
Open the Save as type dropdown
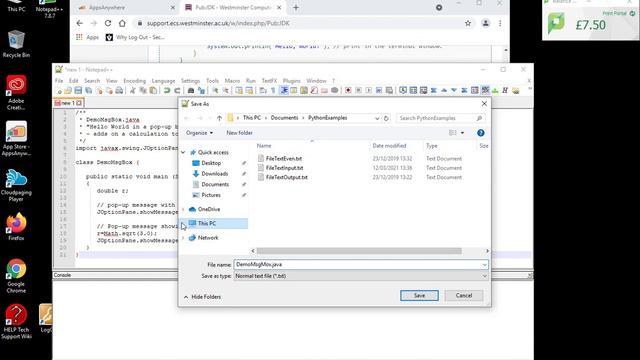[x=361, y=276]
